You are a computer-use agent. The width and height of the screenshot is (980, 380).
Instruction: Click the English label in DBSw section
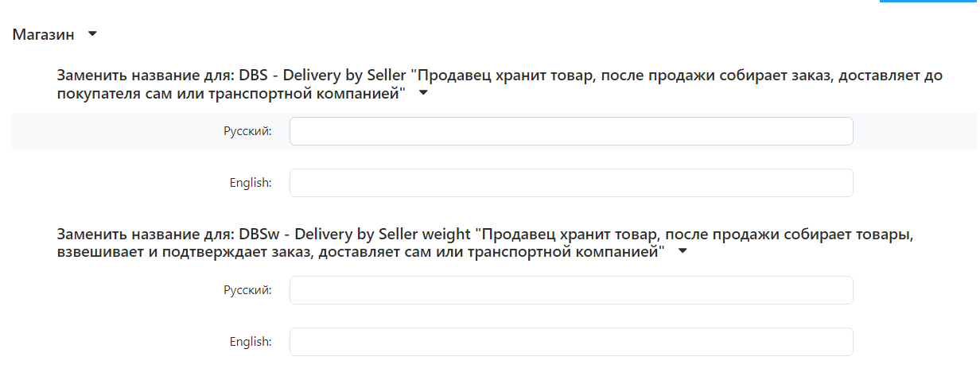[251, 342]
